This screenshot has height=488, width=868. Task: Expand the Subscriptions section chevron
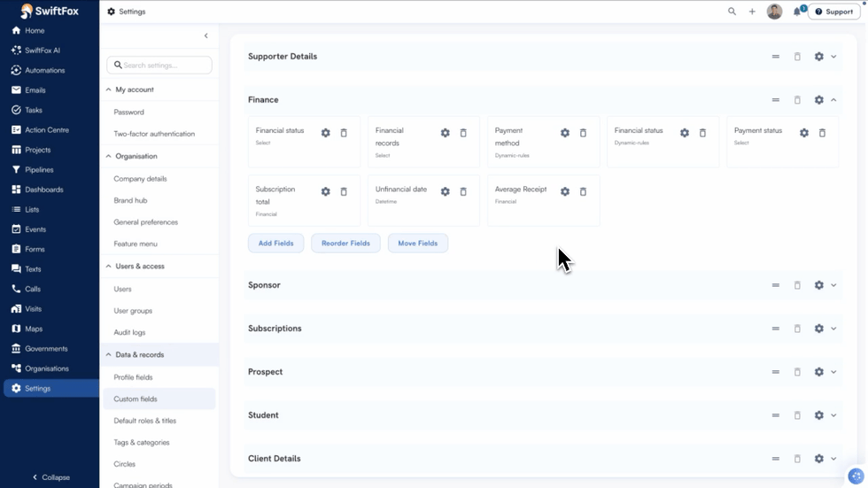click(833, 329)
